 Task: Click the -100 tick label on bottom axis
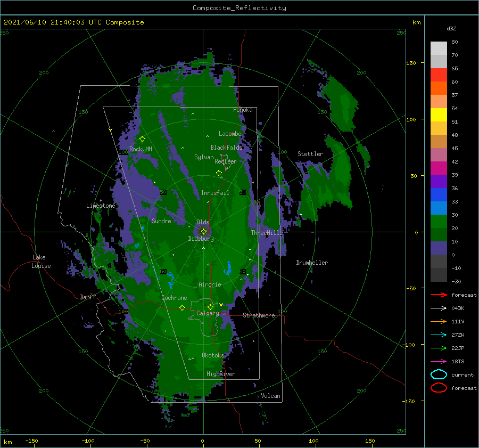tap(88, 441)
